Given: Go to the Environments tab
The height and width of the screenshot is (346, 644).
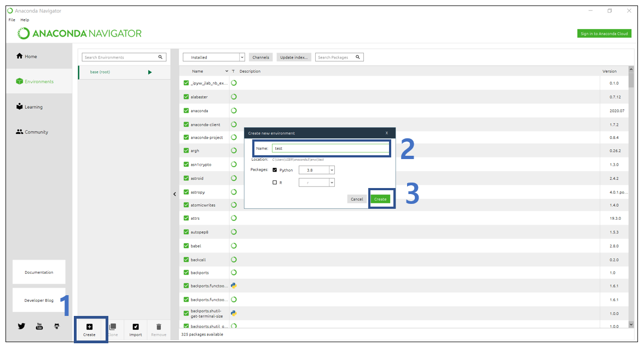Looking at the screenshot, I should (39, 81).
